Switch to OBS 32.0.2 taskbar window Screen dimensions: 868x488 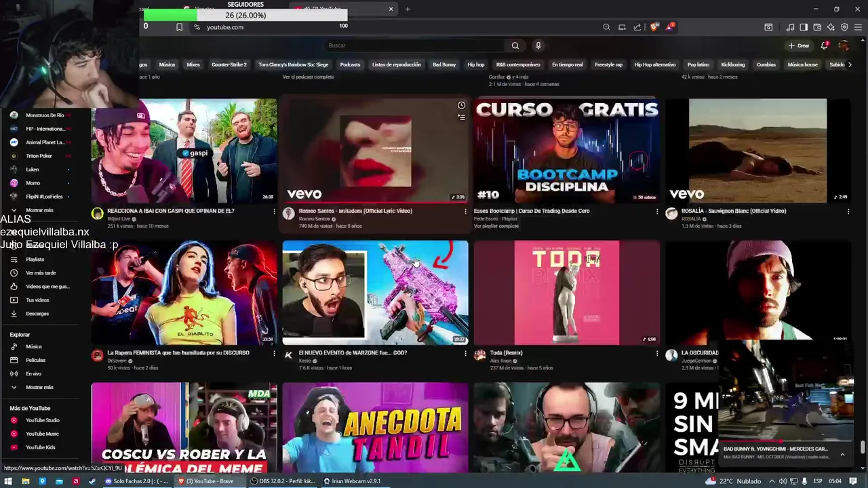click(283, 481)
